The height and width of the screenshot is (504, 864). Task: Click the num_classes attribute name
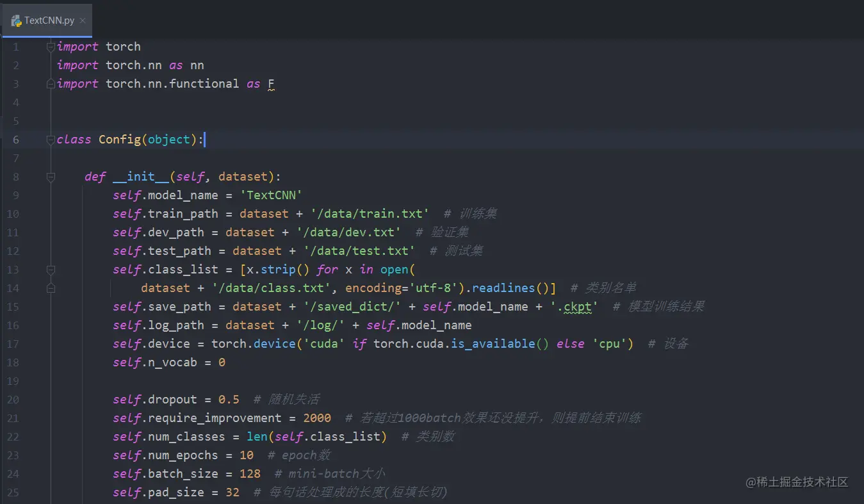pos(186,437)
